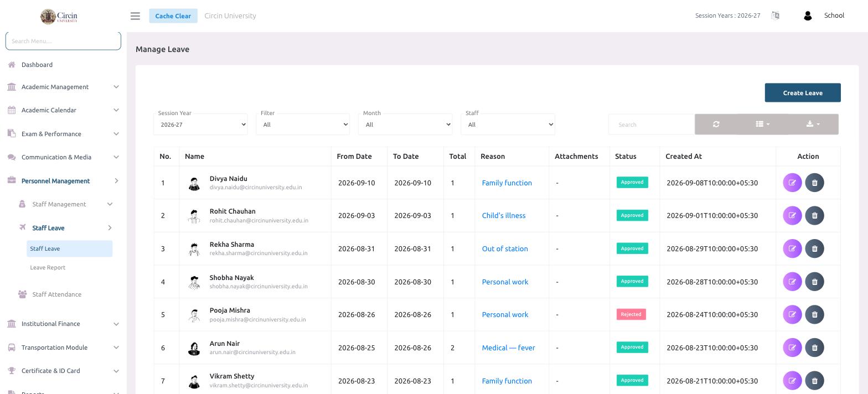Open Medical — fever reason link
The image size is (868, 394).
tap(508, 348)
